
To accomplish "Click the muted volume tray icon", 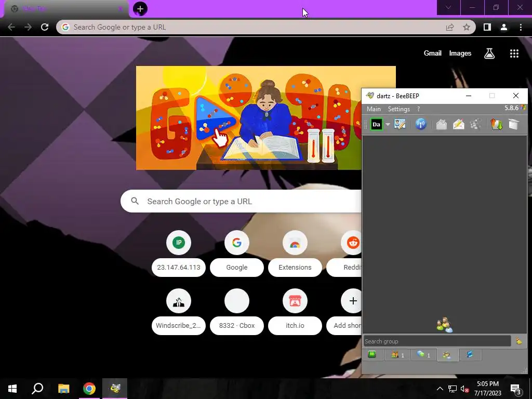I will 464,389.
